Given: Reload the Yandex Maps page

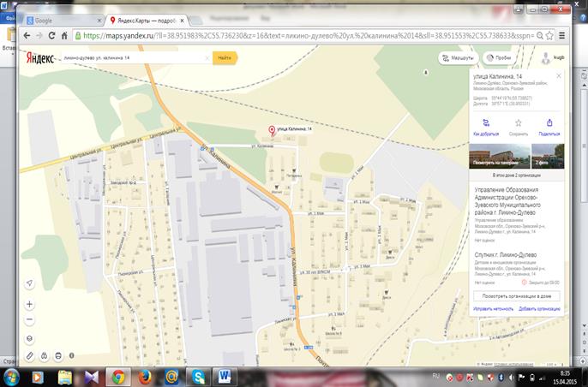Looking at the screenshot, I should click(51, 36).
